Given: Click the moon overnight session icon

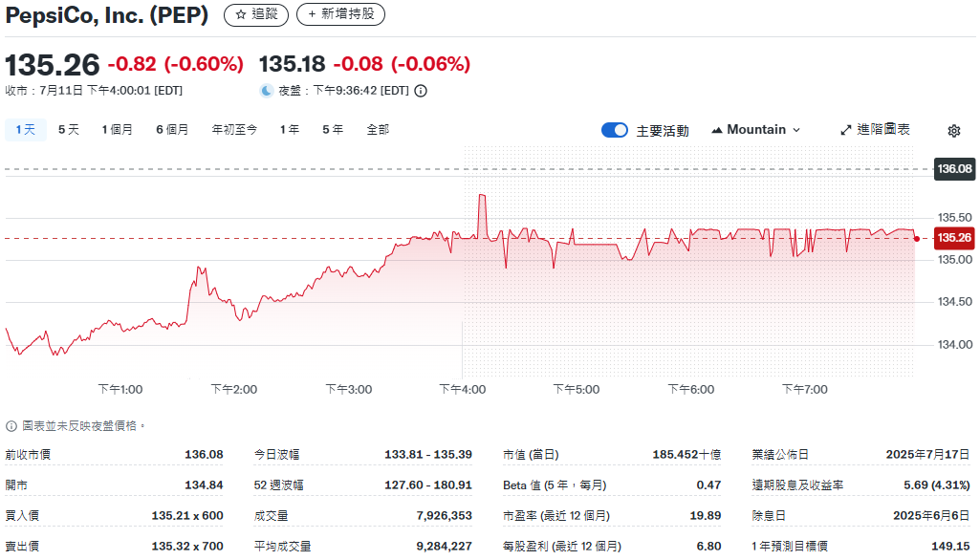Looking at the screenshot, I should coord(267,91).
